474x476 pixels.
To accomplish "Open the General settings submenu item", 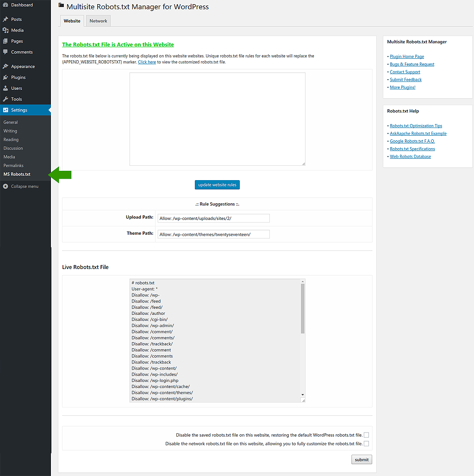I will (x=11, y=122).
